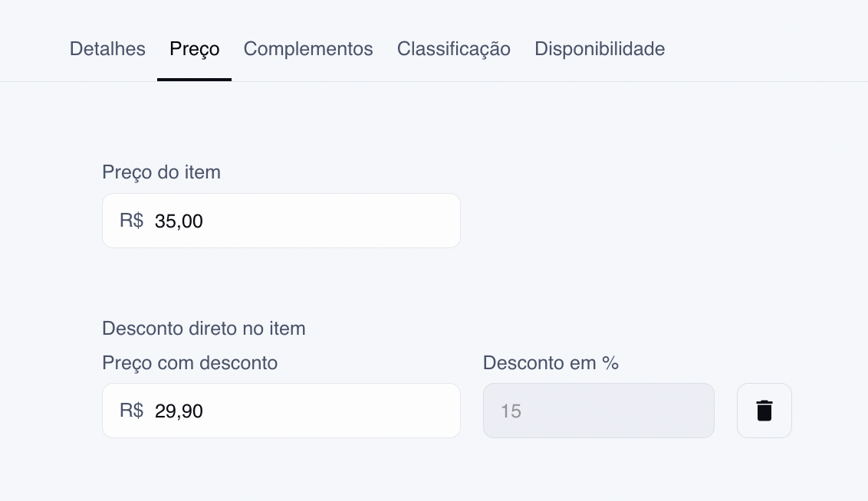868x501 pixels.
Task: Switch to the Detalhes tab
Action: [x=107, y=49]
